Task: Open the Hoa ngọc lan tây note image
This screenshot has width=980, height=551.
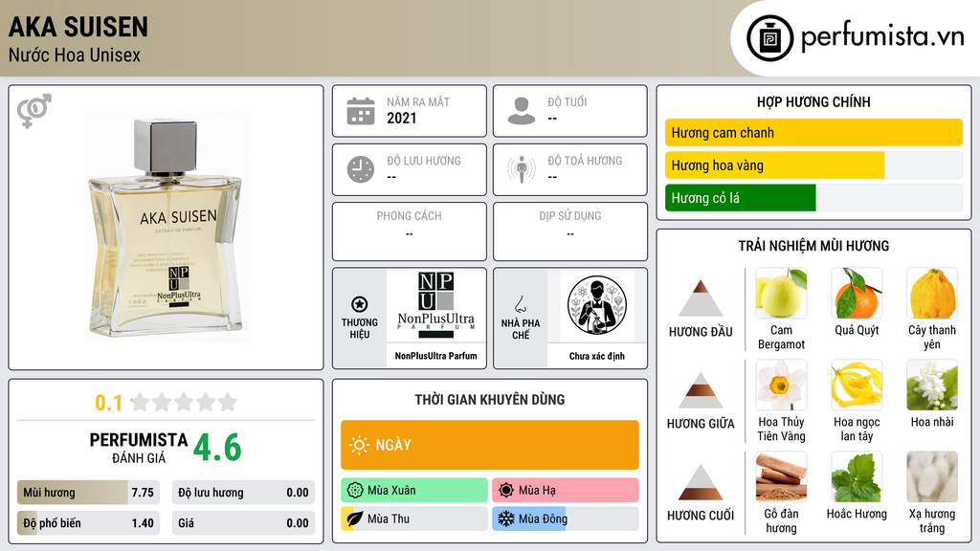Action: click(x=857, y=385)
